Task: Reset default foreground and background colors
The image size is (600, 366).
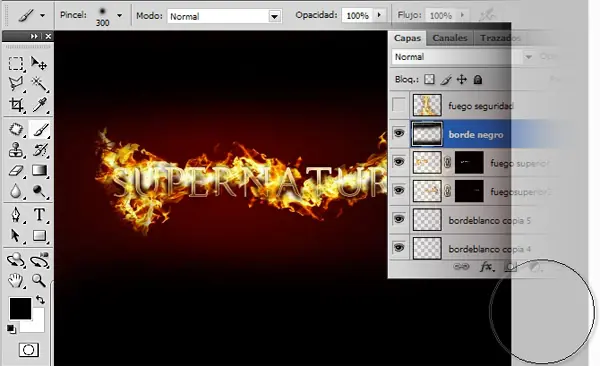Action: [x=11, y=329]
